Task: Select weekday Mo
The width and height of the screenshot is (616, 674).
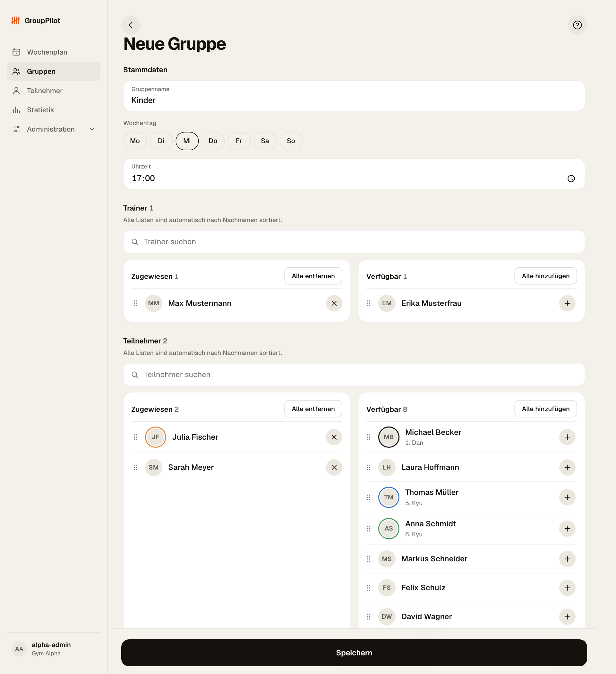Action: pyautogui.click(x=135, y=141)
